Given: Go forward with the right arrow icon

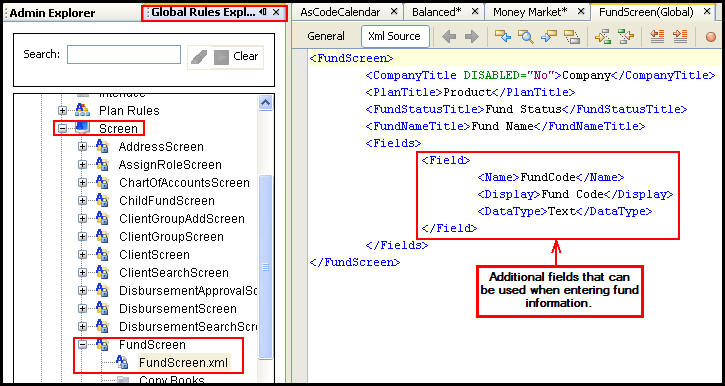Looking at the screenshot, I should click(x=471, y=37).
